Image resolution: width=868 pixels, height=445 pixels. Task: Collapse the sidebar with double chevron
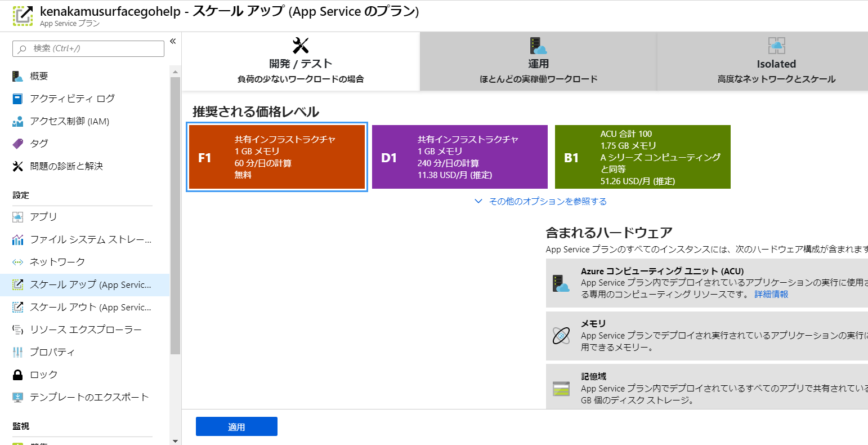tap(173, 41)
